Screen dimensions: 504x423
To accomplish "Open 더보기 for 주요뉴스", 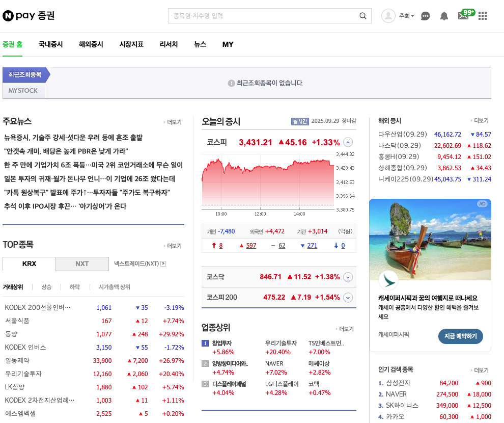I will [173, 122].
